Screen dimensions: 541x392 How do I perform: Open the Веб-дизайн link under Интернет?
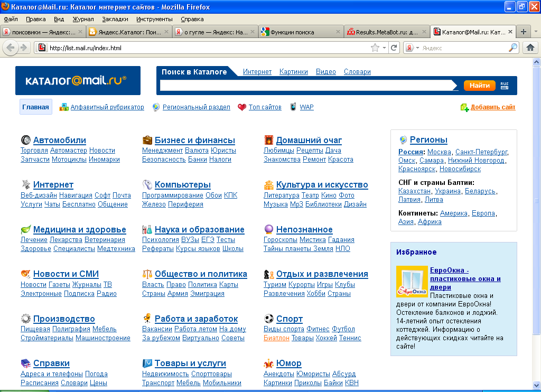click(39, 195)
